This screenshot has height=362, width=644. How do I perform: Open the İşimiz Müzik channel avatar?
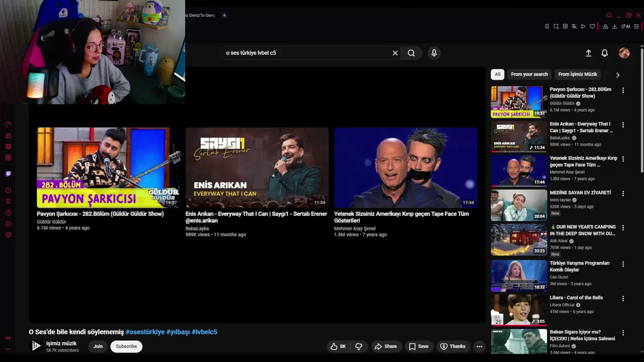click(x=36, y=346)
